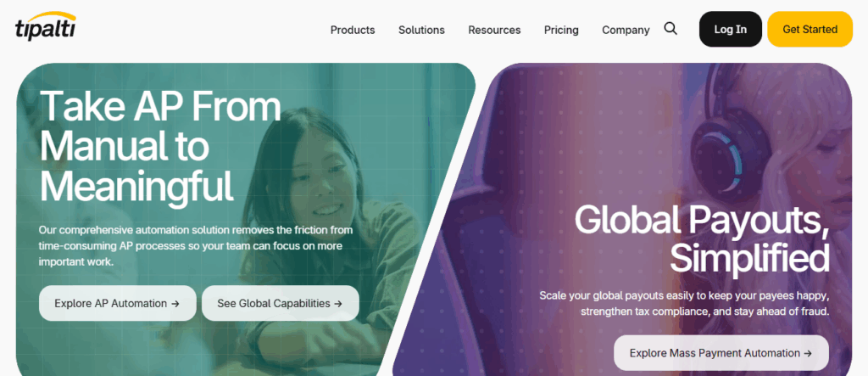Click the Take AP From Manual to Meaningful heading
Viewport: 868px width, 376px height.
pyautogui.click(x=160, y=146)
